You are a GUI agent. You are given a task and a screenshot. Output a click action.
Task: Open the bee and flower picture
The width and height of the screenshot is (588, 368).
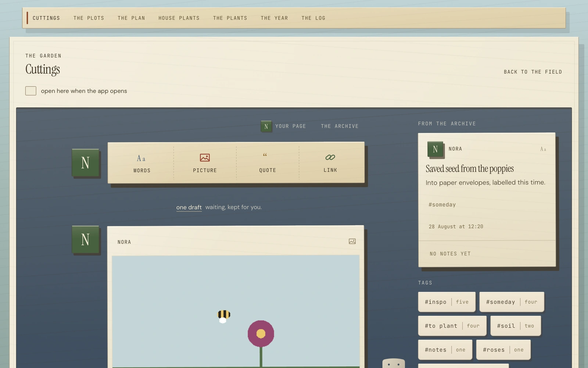(x=236, y=312)
